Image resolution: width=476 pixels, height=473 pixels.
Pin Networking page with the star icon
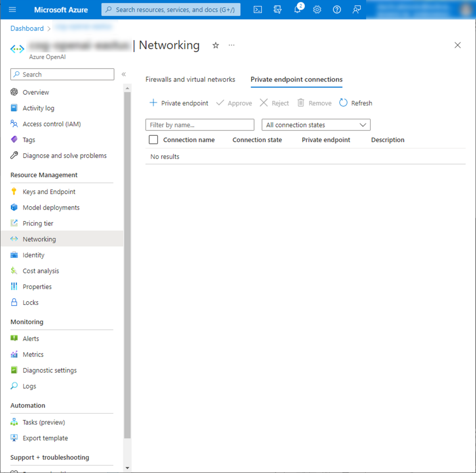216,45
